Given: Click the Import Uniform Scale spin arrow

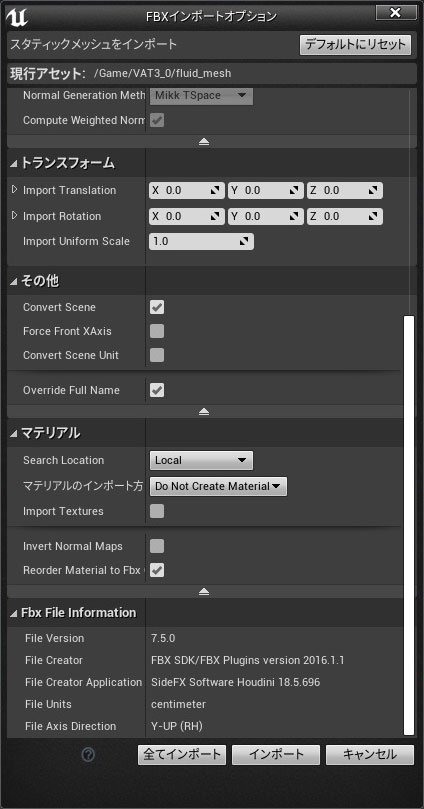Looking at the screenshot, I should [x=244, y=241].
